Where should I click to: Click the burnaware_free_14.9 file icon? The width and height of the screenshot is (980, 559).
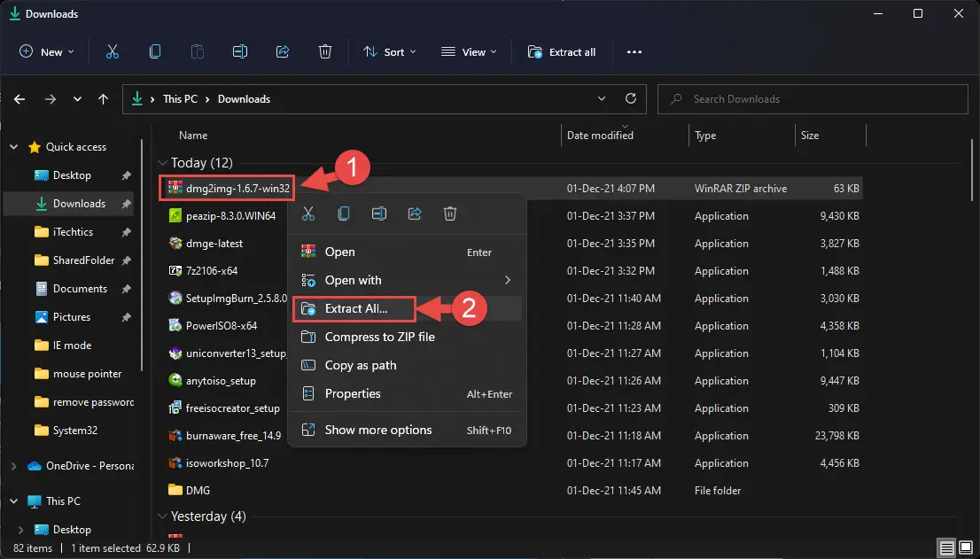coord(175,435)
